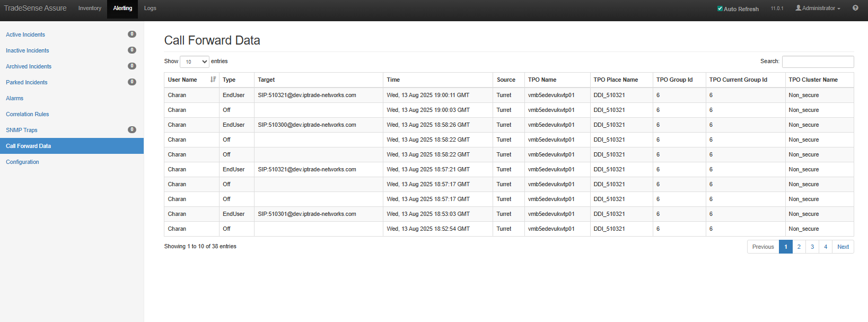868x322 pixels.
Task: Click the SNMP Traps count badge
Action: tap(132, 129)
